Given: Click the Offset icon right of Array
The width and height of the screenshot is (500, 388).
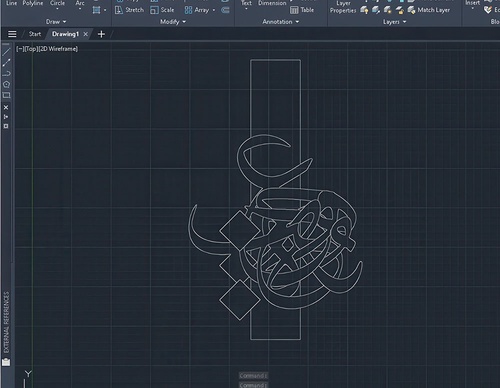Looking at the screenshot, I should coord(225,10).
